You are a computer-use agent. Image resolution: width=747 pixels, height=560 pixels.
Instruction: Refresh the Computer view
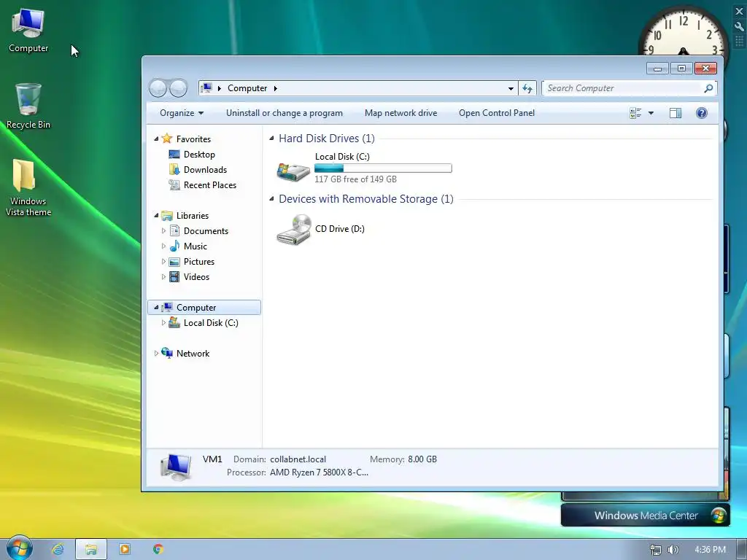527,88
